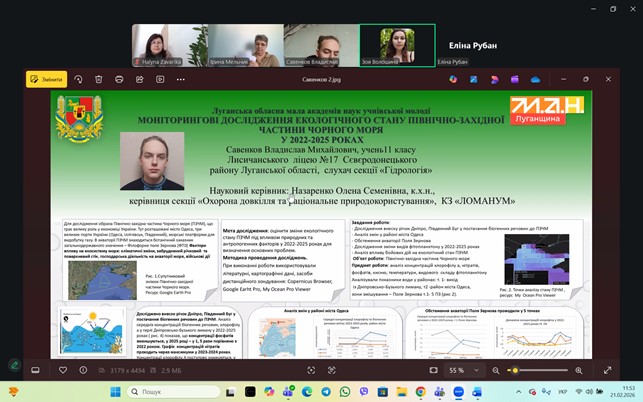The image size is (643, 402).
Task: Delete the image with the trash icon
Action: click(99, 79)
